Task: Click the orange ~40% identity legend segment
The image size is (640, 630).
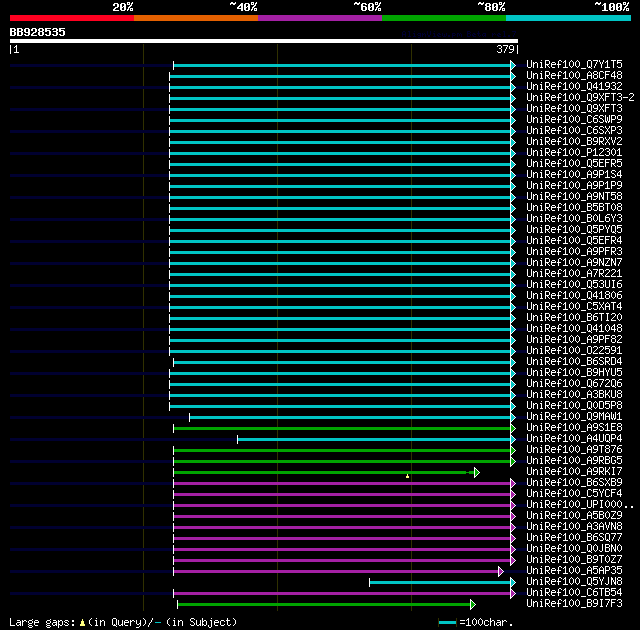Action: pyautogui.click(x=196, y=18)
